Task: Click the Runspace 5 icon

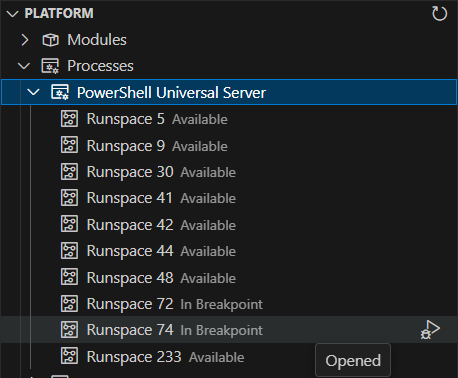Action: (69, 119)
